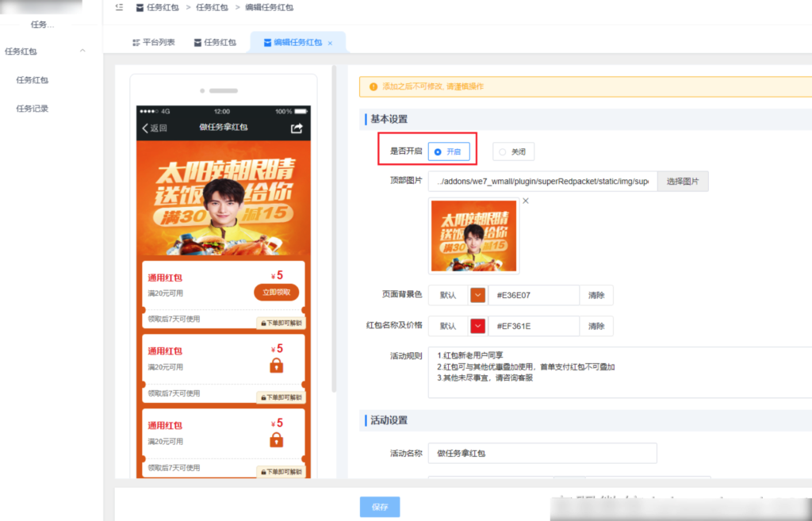Viewport: 812px width, 521px height.
Task: Click the share icon in phone preview header
Action: tap(297, 128)
